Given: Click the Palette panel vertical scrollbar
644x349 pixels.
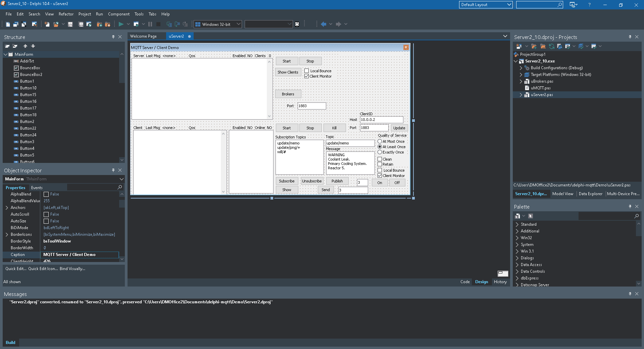Looking at the screenshot, I should point(639,254).
